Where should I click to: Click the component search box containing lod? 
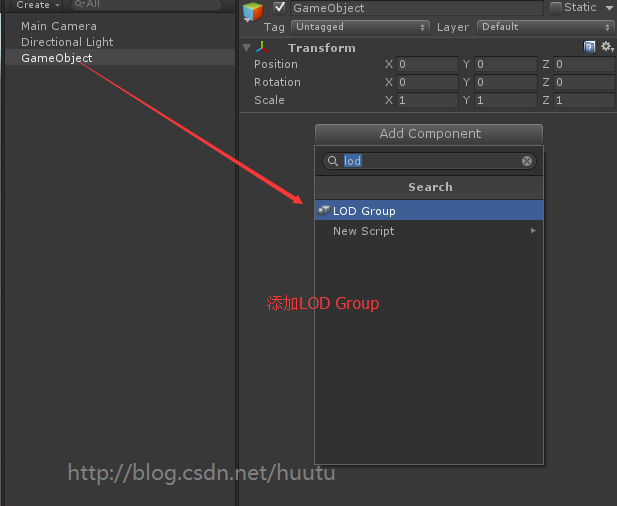pyautogui.click(x=429, y=161)
